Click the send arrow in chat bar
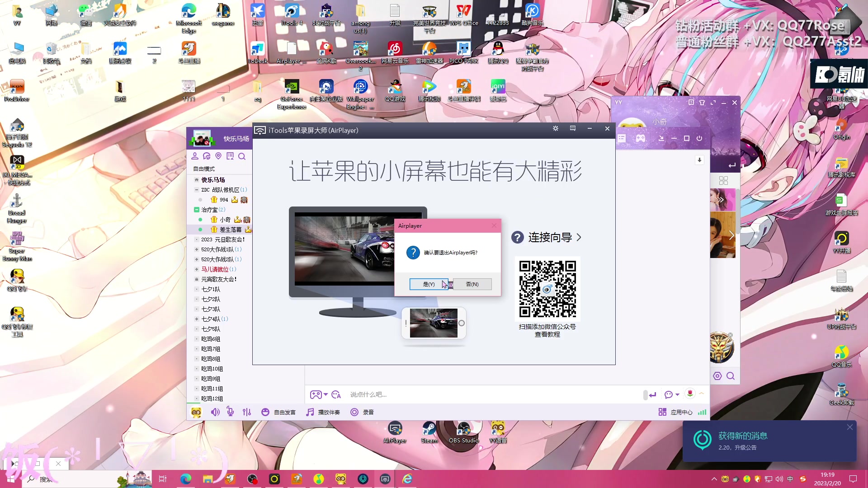The width and height of the screenshot is (868, 488). [x=652, y=394]
